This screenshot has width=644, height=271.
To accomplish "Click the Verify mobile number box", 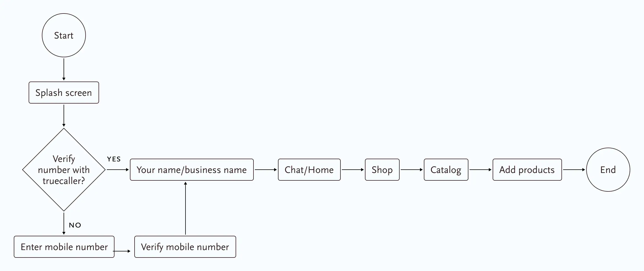I will 185,247.
